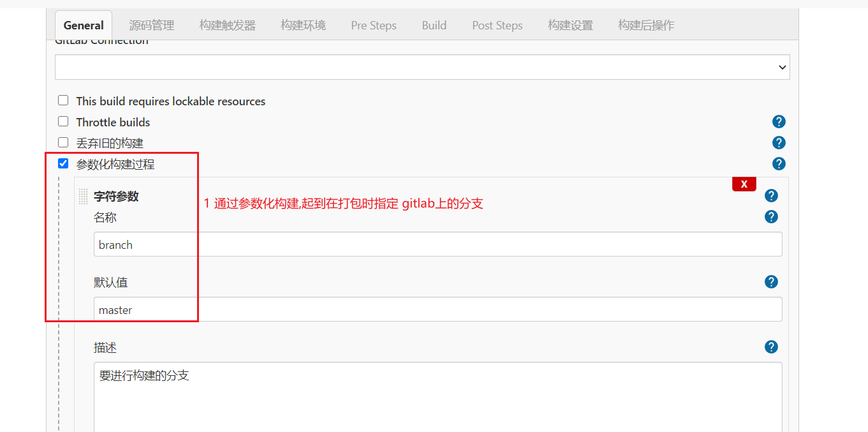Click the 描述 textarea with 要进行构建的分支
This screenshot has height=432, width=868.
pyautogui.click(x=438, y=397)
